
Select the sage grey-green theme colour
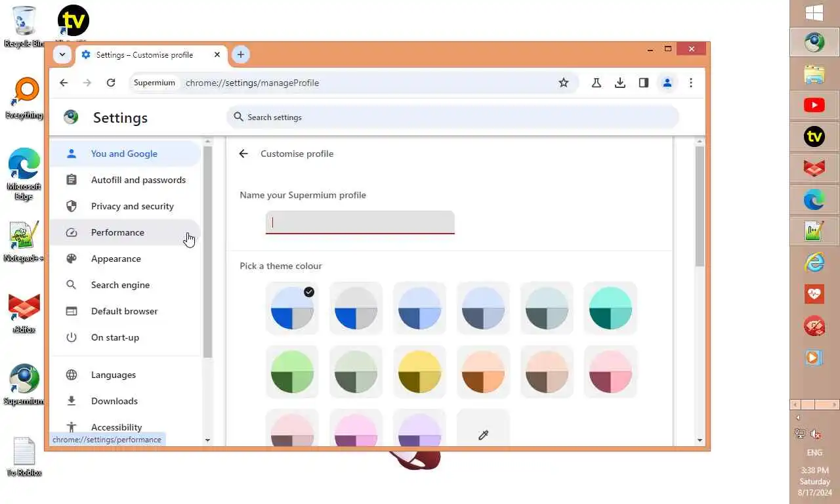(x=356, y=372)
